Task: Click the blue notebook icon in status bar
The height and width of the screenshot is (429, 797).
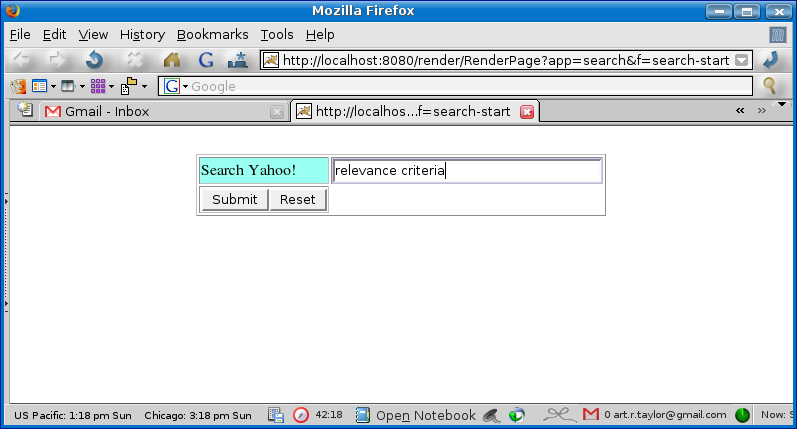Action: click(362, 415)
